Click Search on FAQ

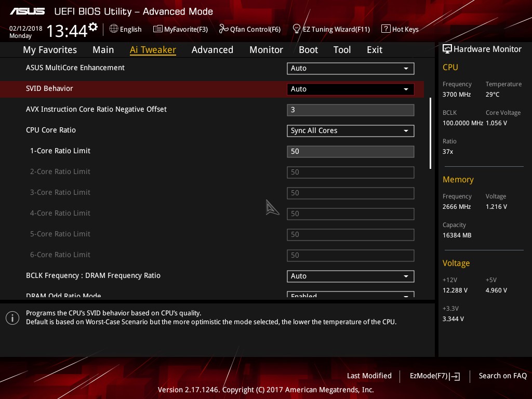[x=503, y=376]
